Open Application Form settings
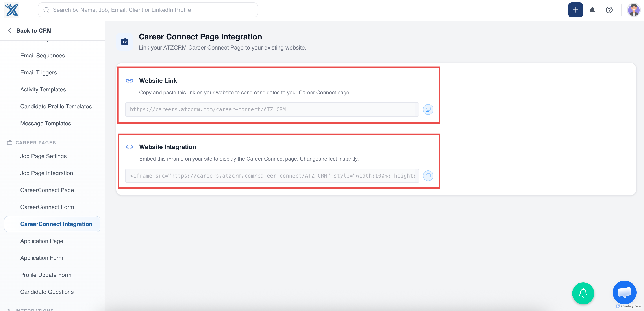The width and height of the screenshot is (644, 311). pyautogui.click(x=42, y=258)
